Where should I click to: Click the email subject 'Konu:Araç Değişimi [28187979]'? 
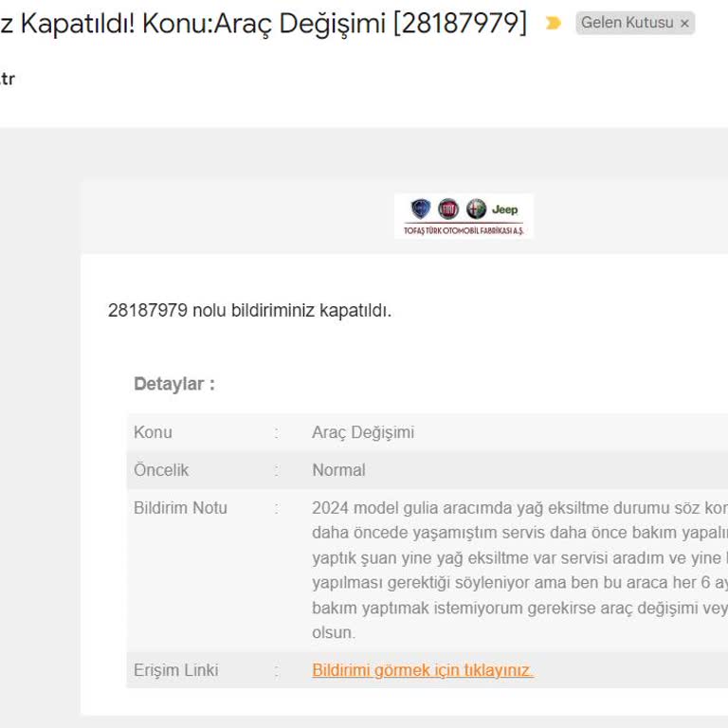click(x=335, y=23)
